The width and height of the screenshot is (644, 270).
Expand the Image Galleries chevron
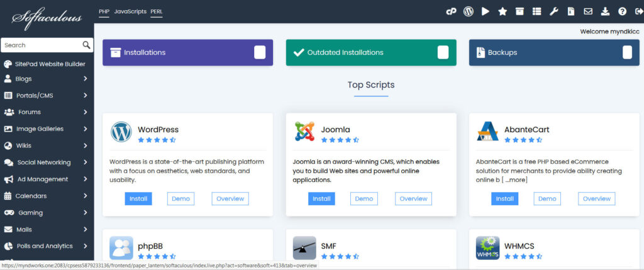[85, 128]
